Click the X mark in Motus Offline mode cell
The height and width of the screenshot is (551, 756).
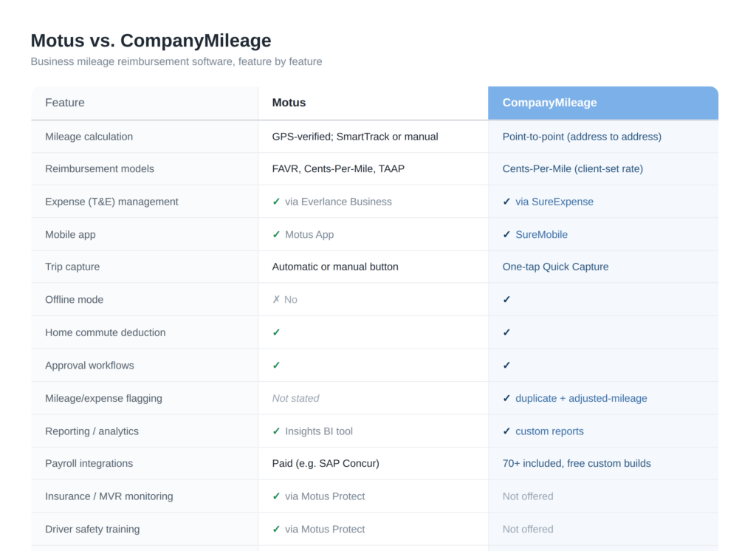[276, 300]
